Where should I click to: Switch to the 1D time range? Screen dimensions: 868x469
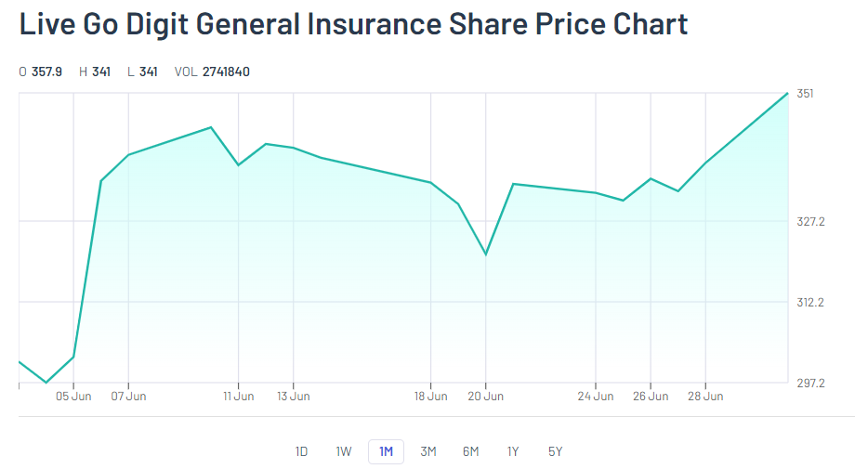(301, 452)
